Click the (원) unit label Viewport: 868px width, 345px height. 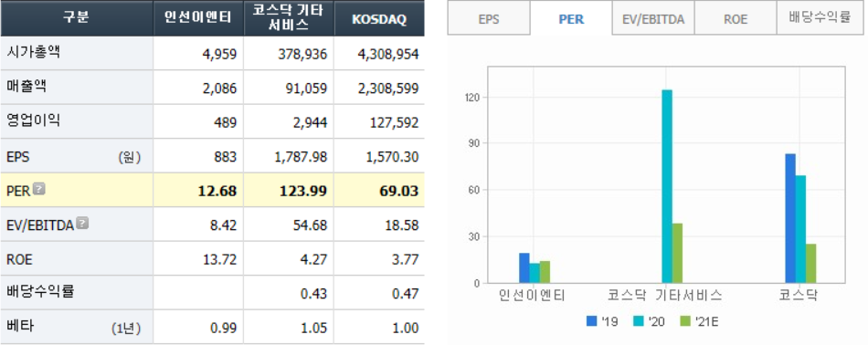click(x=130, y=158)
